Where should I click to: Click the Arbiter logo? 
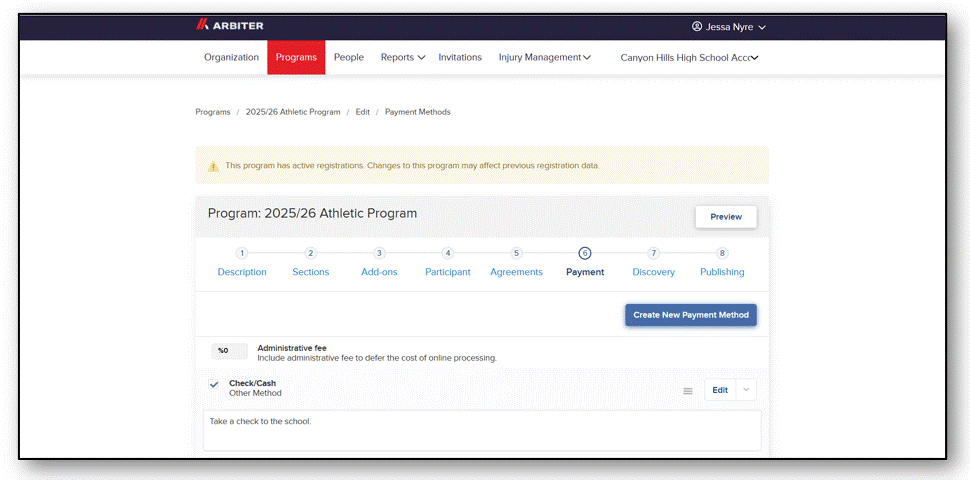pyautogui.click(x=230, y=25)
